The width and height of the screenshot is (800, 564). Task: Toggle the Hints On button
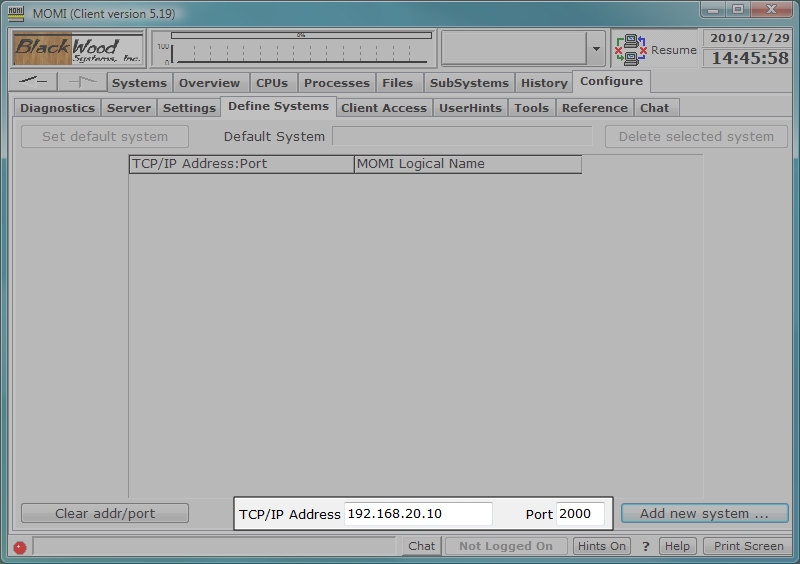(x=602, y=546)
